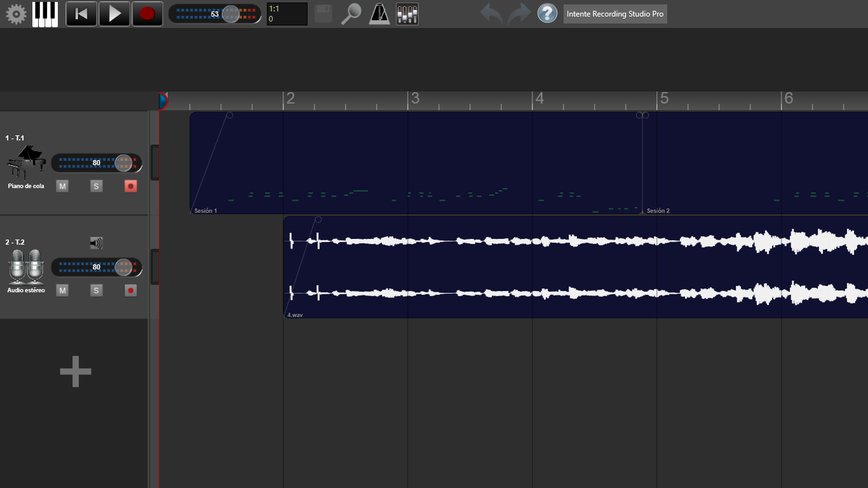Click the 1:1 position display
The height and width of the screenshot is (488, 868).
287,14
